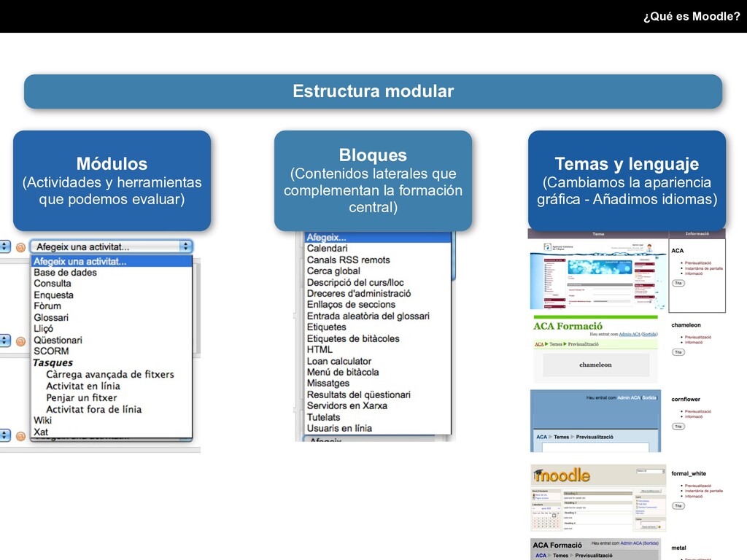
Task: Select 'Menú de bitàcola' block
Action: pos(343,372)
